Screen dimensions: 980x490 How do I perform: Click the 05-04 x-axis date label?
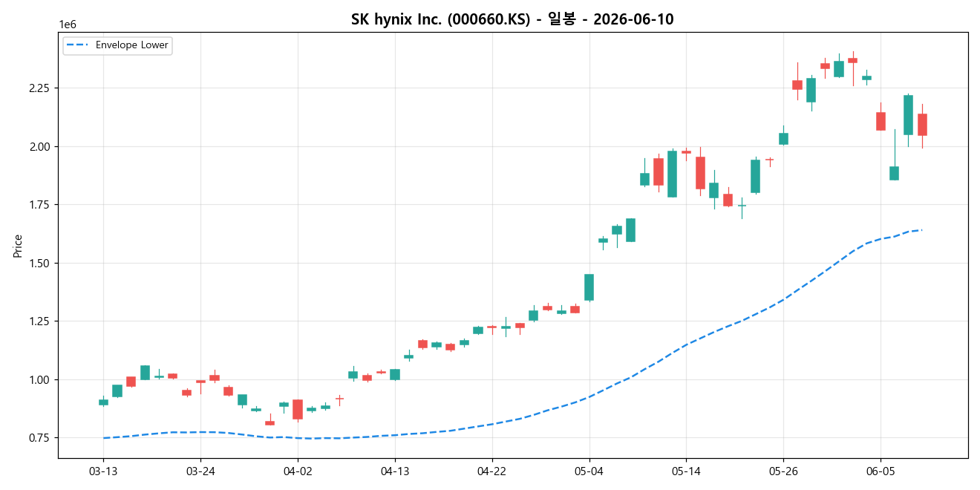(x=589, y=471)
